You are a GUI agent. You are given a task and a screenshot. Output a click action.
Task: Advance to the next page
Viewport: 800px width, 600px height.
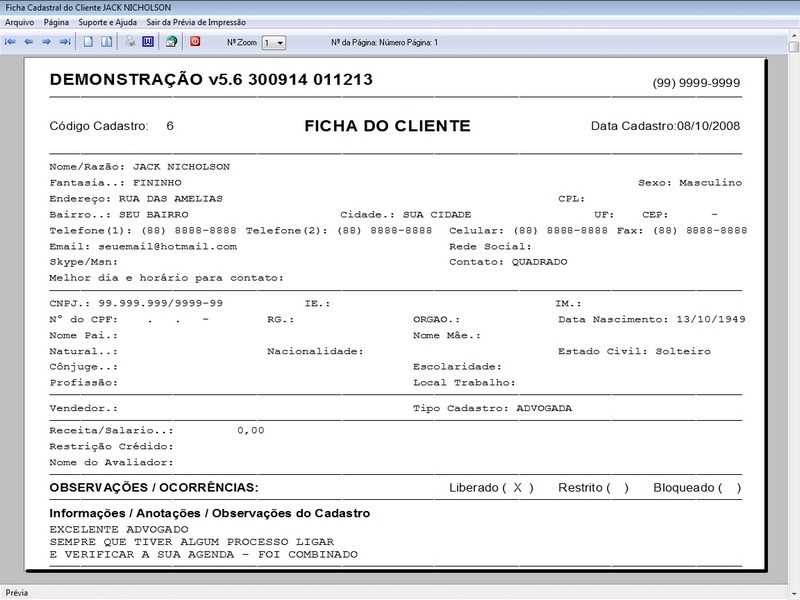(x=46, y=42)
